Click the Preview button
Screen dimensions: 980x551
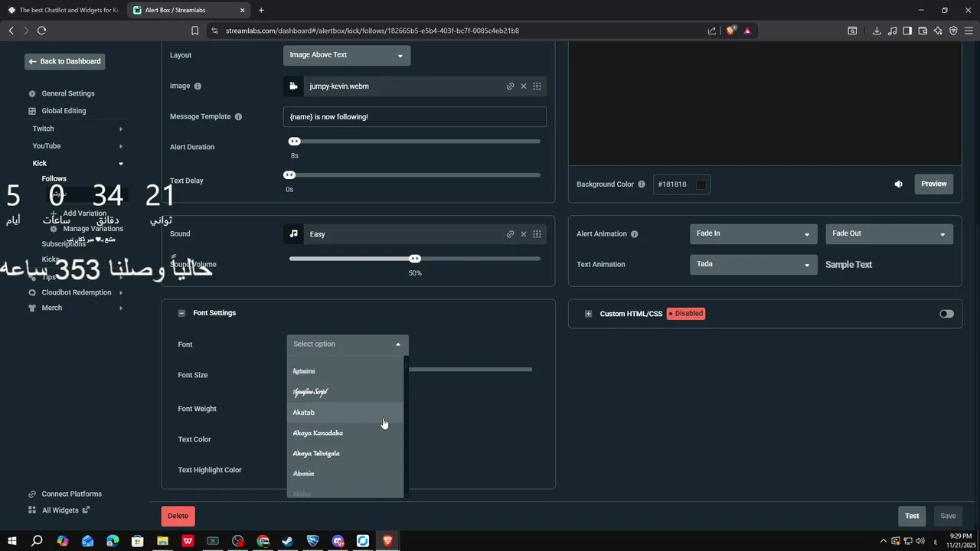(933, 184)
